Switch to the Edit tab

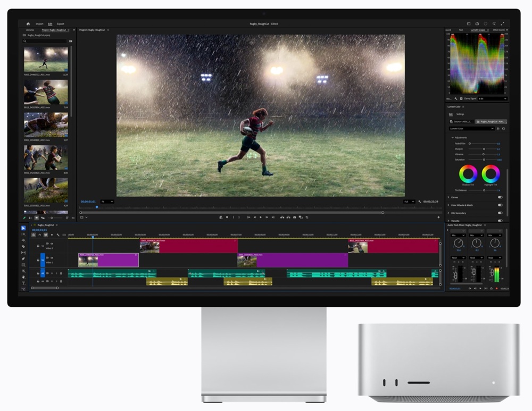pos(50,24)
